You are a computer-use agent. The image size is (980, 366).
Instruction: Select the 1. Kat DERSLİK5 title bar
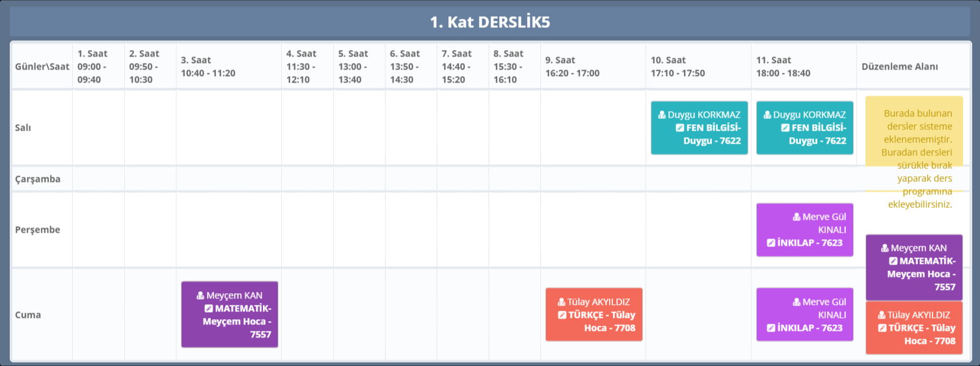(489, 22)
